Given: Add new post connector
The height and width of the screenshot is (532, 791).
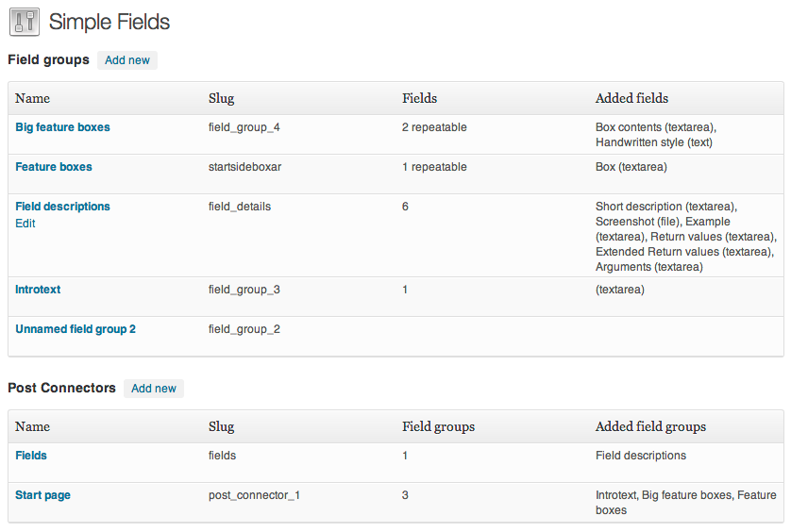Looking at the screenshot, I should click(154, 389).
